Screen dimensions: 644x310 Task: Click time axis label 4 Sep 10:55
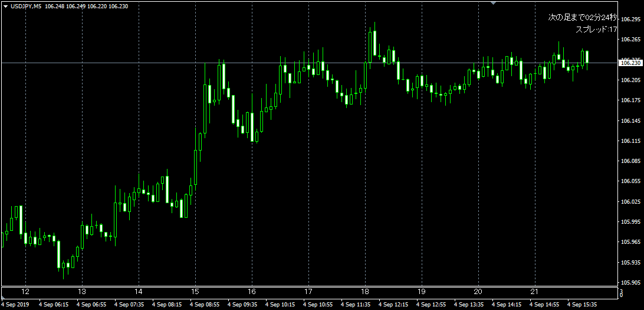(x=318, y=305)
